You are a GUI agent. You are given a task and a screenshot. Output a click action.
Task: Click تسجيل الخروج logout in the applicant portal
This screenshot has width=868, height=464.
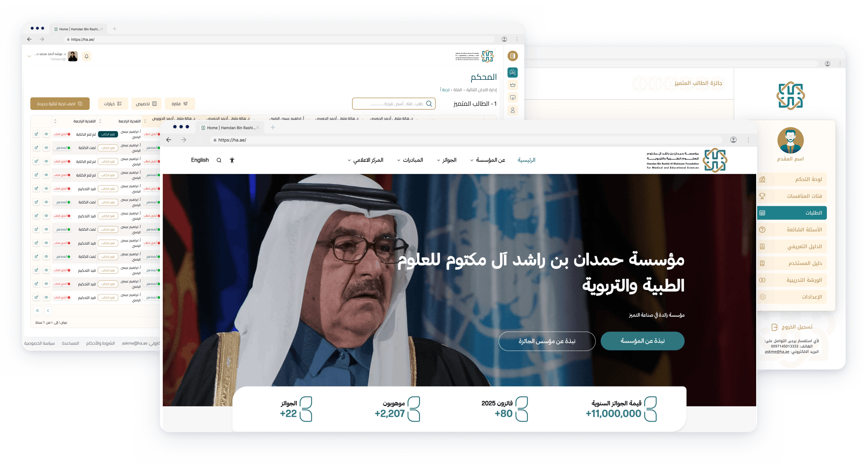coord(792,327)
